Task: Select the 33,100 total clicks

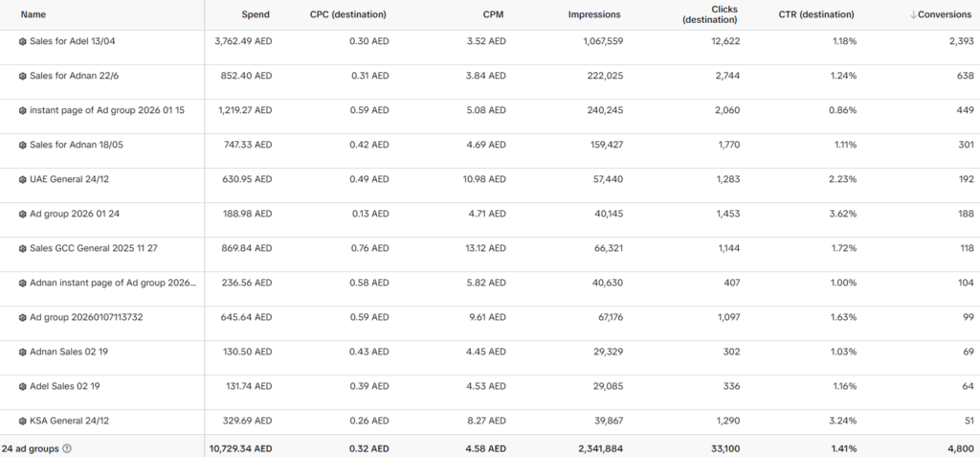Action: tap(725, 449)
